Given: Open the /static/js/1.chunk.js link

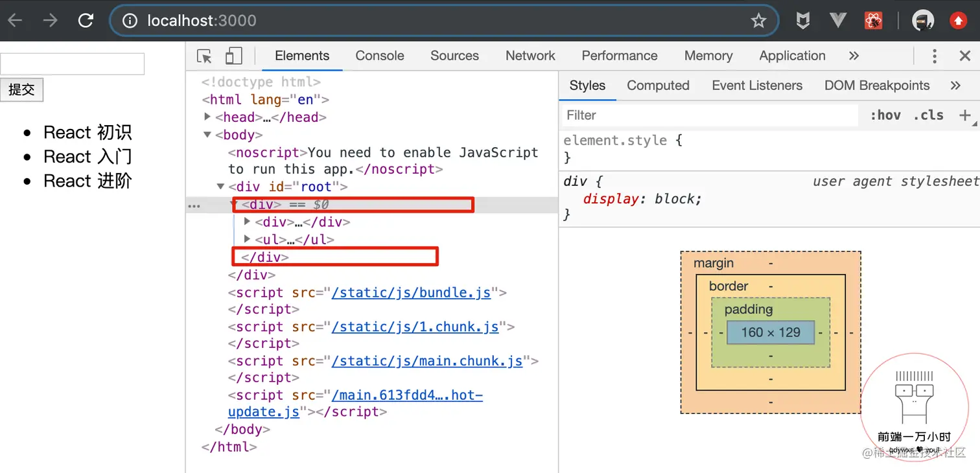Looking at the screenshot, I should (415, 327).
